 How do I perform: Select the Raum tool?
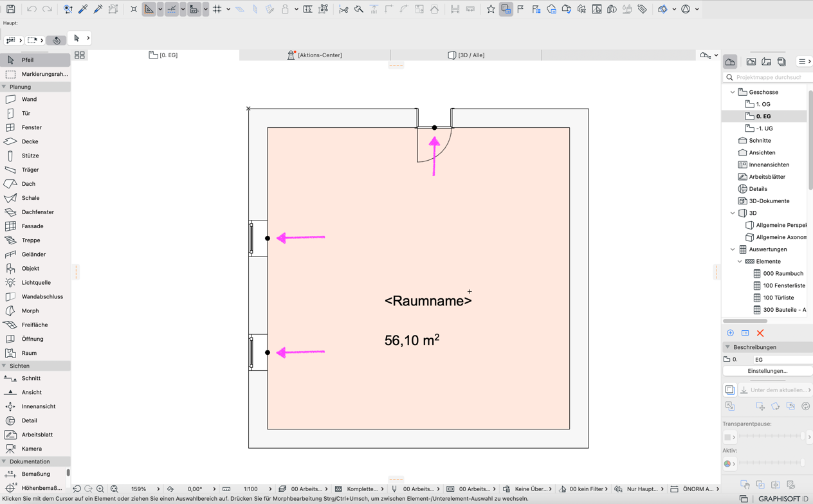[x=35, y=353]
